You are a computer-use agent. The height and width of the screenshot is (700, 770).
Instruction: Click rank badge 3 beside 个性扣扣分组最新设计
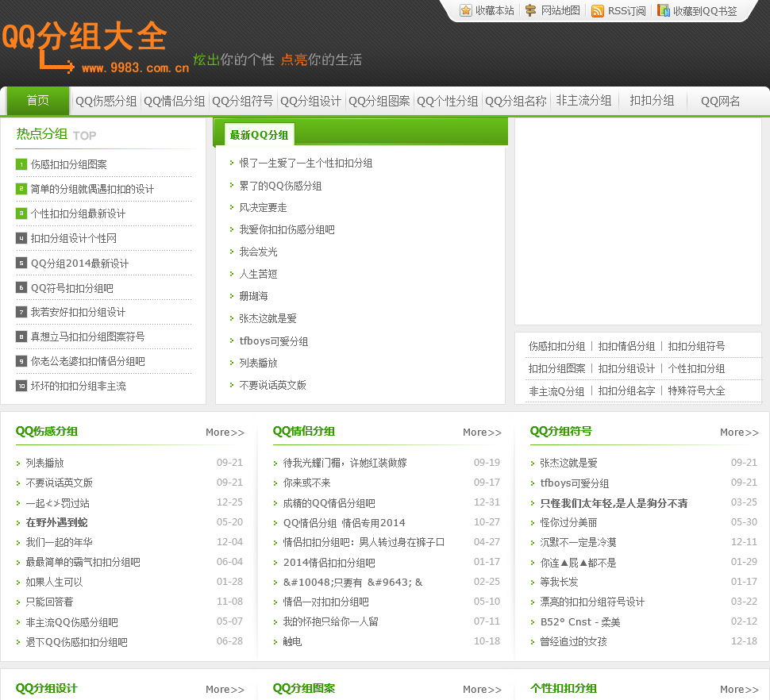point(21,213)
